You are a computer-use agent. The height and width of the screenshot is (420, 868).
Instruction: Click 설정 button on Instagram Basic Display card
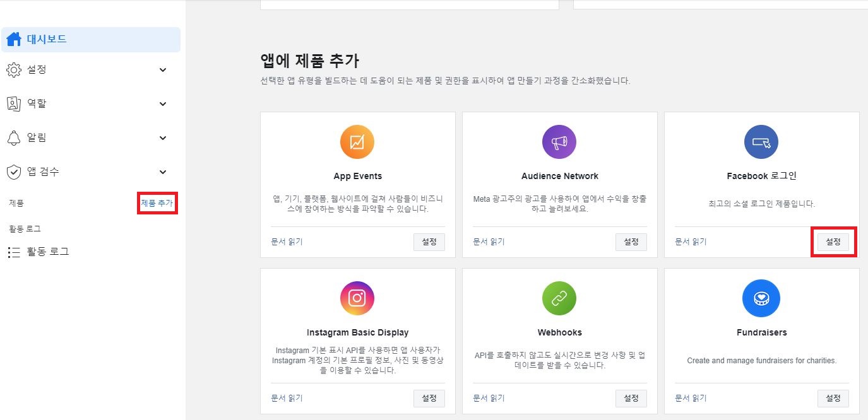[x=429, y=398]
